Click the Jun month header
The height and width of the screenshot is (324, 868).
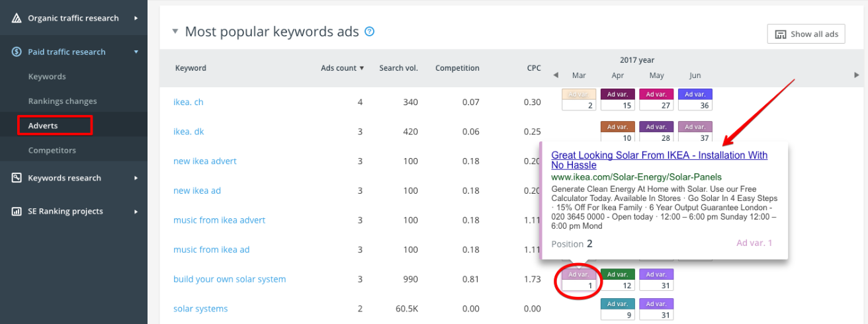pos(695,75)
